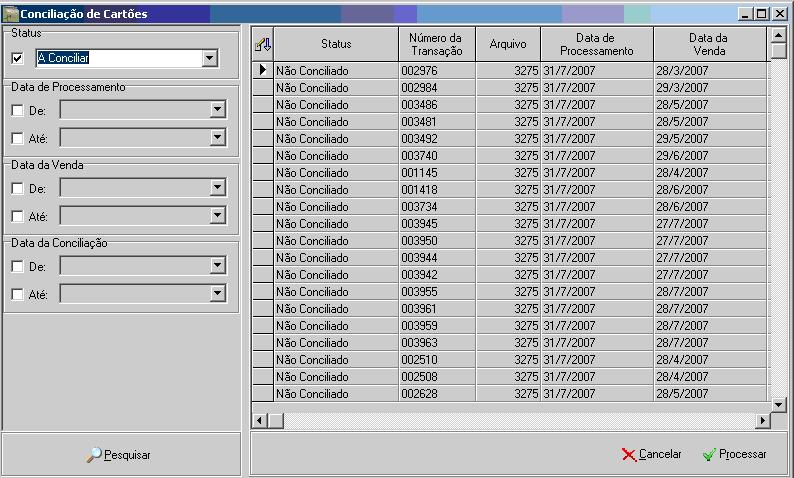This screenshot has height=478, width=794.
Task: Click sale date 29/6/2007 cell
Action: pyautogui.click(x=710, y=155)
